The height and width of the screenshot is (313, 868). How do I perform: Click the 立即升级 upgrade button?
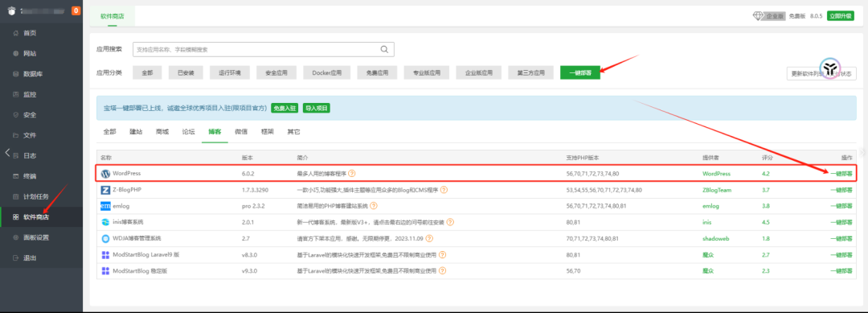point(841,16)
